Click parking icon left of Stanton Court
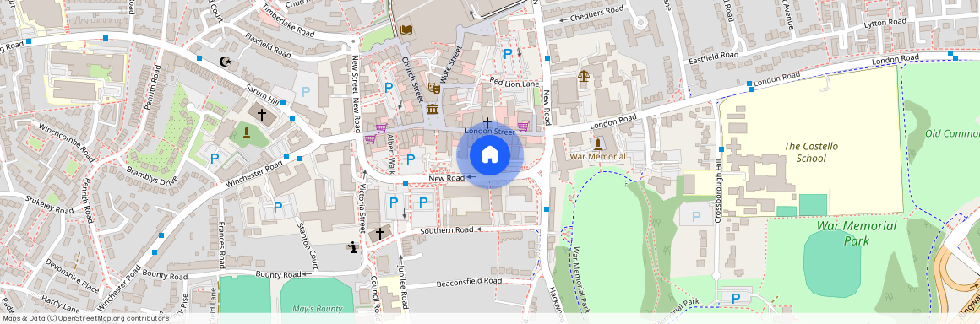The height and width of the screenshot is (324, 980). coord(278,207)
